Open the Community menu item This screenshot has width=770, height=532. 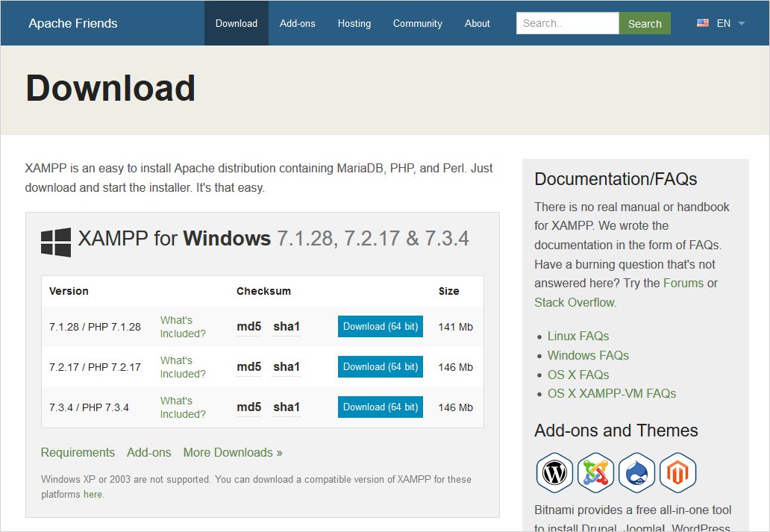tap(417, 23)
